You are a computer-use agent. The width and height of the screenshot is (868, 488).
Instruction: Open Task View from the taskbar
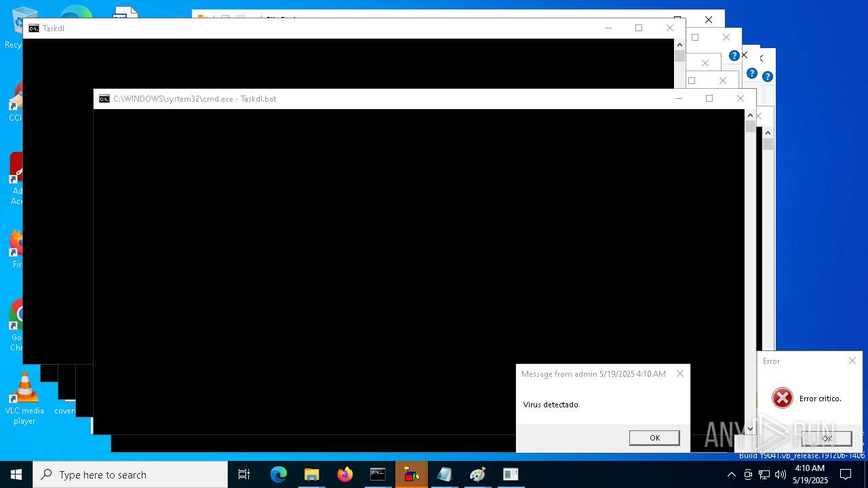tap(244, 474)
